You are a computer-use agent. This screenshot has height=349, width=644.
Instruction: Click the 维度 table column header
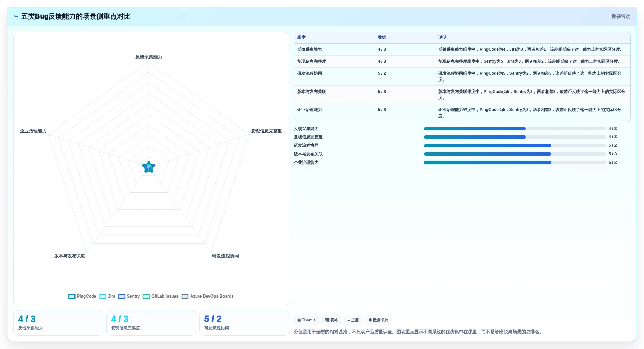coord(301,38)
